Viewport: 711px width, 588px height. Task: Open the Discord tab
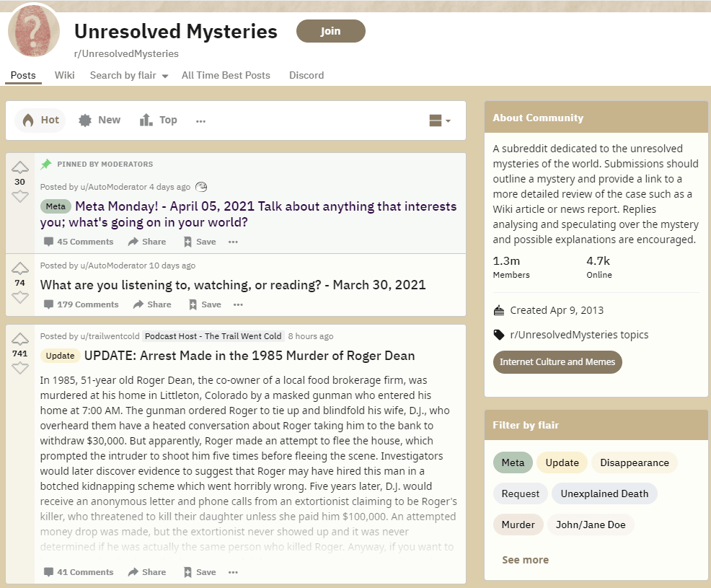tap(306, 75)
